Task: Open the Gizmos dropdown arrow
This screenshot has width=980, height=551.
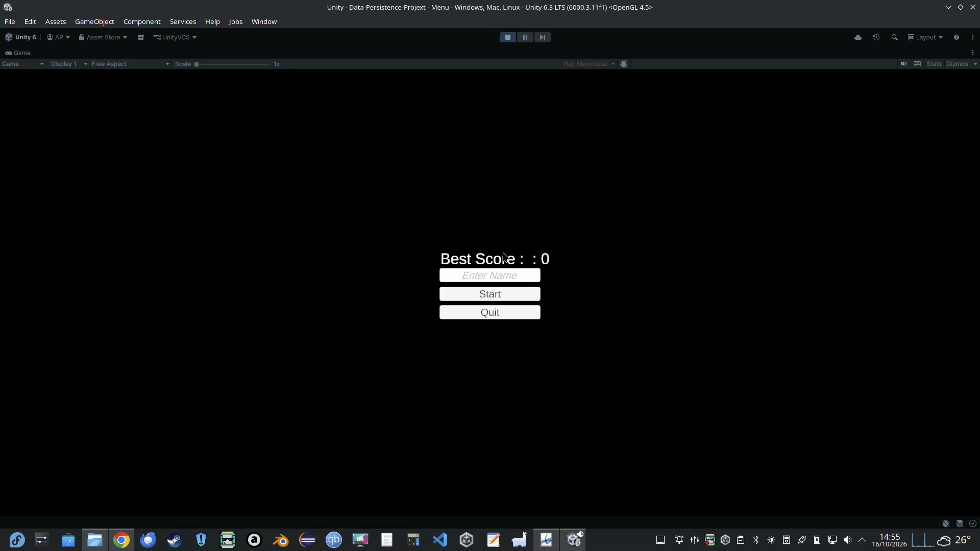Action: tap(975, 64)
